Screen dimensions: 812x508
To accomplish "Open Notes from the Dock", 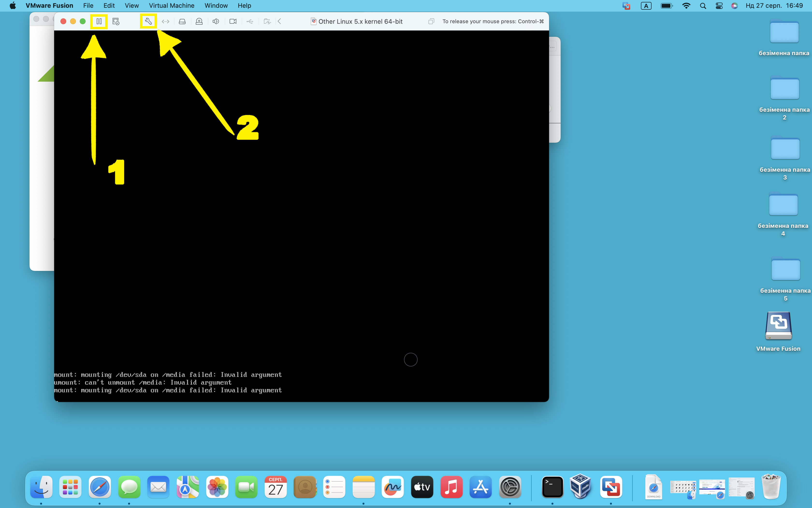I will click(x=363, y=487).
